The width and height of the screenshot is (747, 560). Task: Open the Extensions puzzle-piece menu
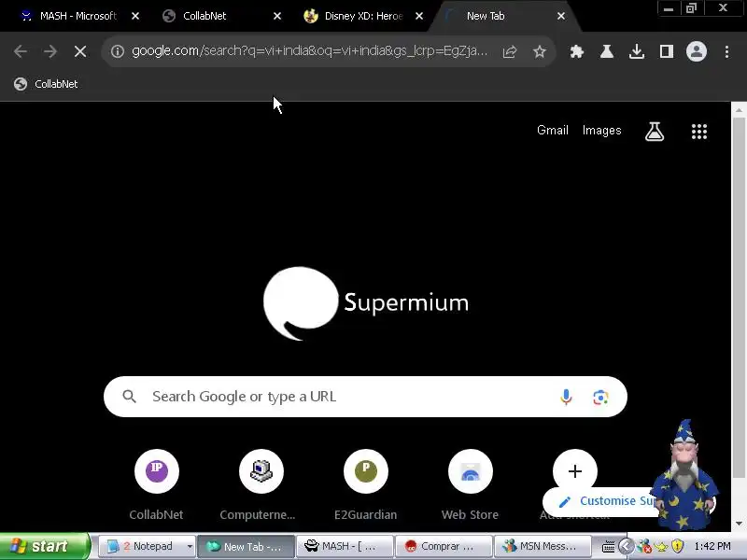coord(577,51)
